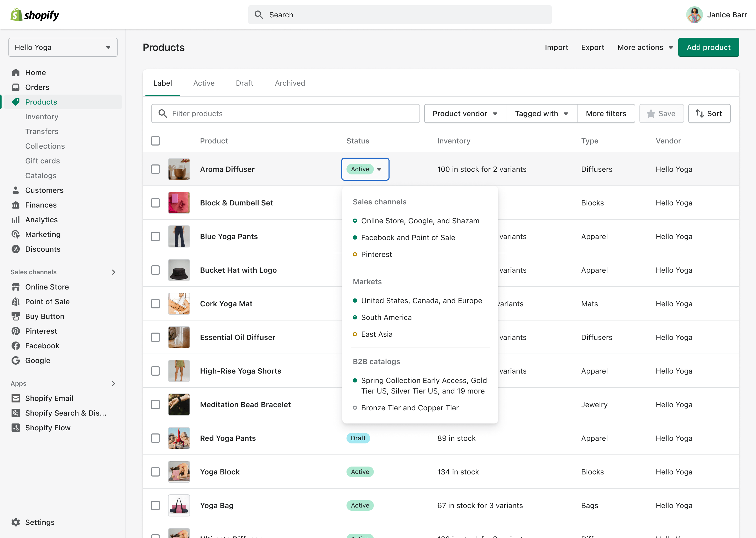Image resolution: width=756 pixels, height=538 pixels.
Task: Click the Shopify logo icon
Action: 16,15
